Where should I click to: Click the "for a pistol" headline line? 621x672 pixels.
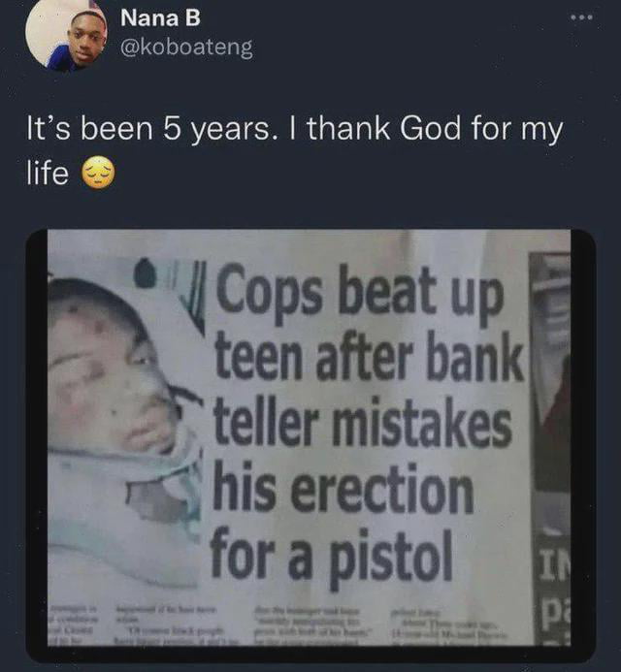pos(332,555)
